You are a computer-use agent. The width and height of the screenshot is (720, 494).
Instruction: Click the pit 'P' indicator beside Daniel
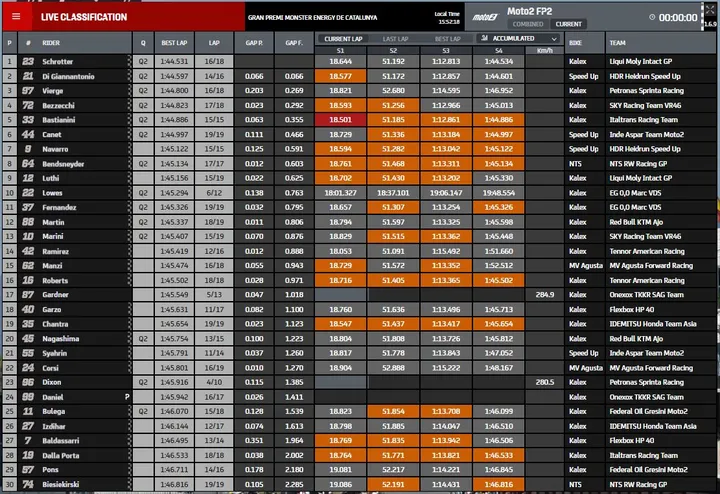pos(127,397)
